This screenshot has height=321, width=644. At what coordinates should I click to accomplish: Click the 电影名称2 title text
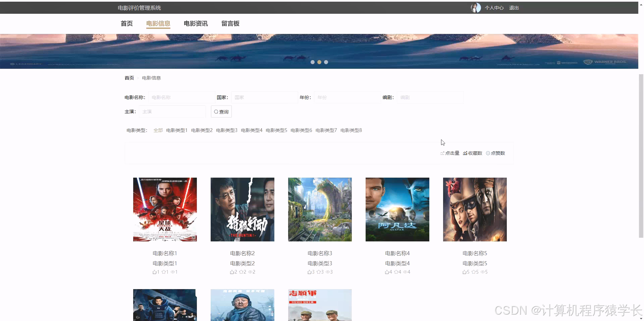click(243, 253)
